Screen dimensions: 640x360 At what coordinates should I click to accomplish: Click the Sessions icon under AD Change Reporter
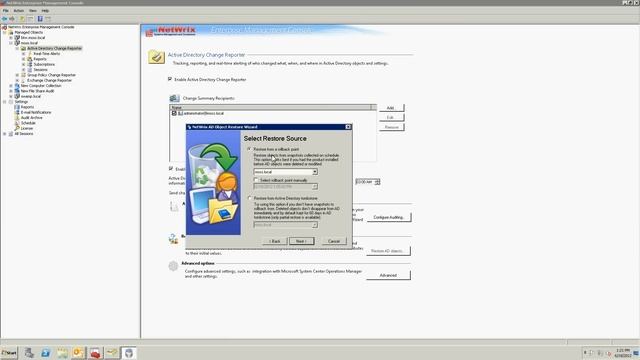[29, 69]
